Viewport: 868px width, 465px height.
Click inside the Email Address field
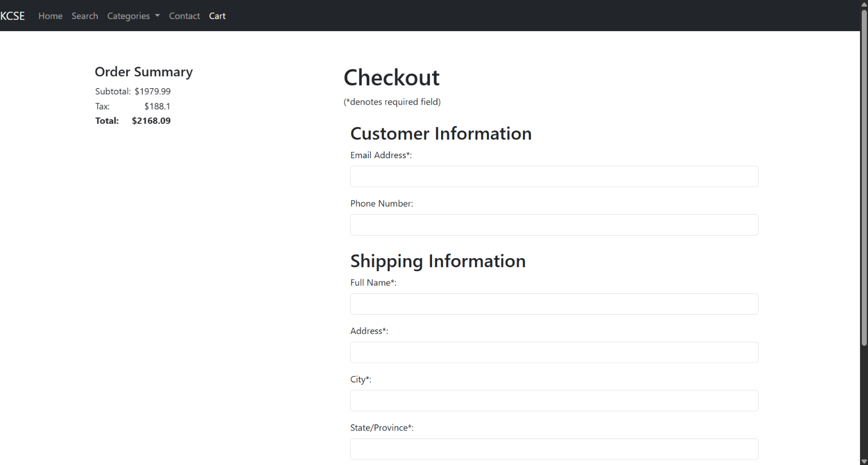[554, 176]
